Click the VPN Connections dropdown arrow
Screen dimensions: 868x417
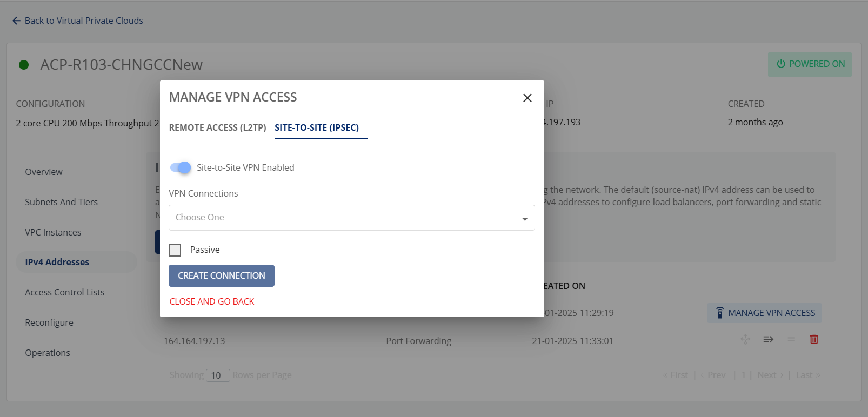coord(525,219)
